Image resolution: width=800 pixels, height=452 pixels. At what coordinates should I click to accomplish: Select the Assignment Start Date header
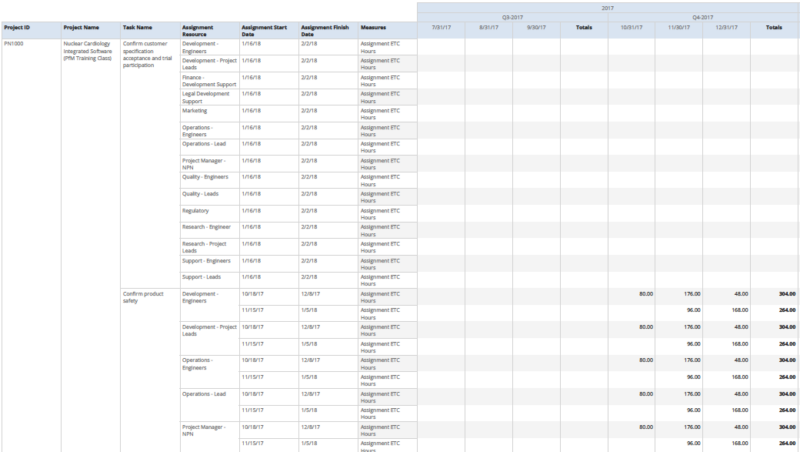tap(269, 31)
